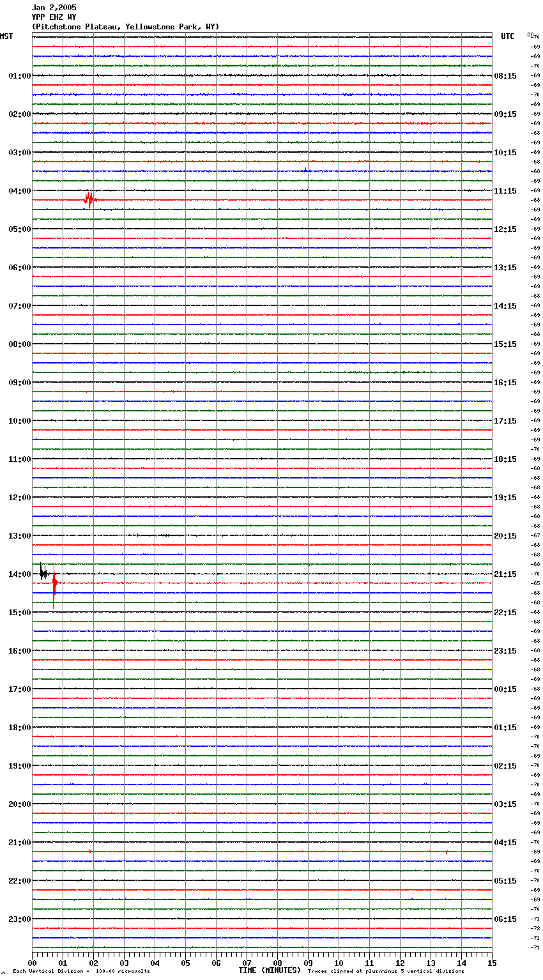Click the 03:00 MST time label
The image size is (543, 980).
[x=20, y=153]
